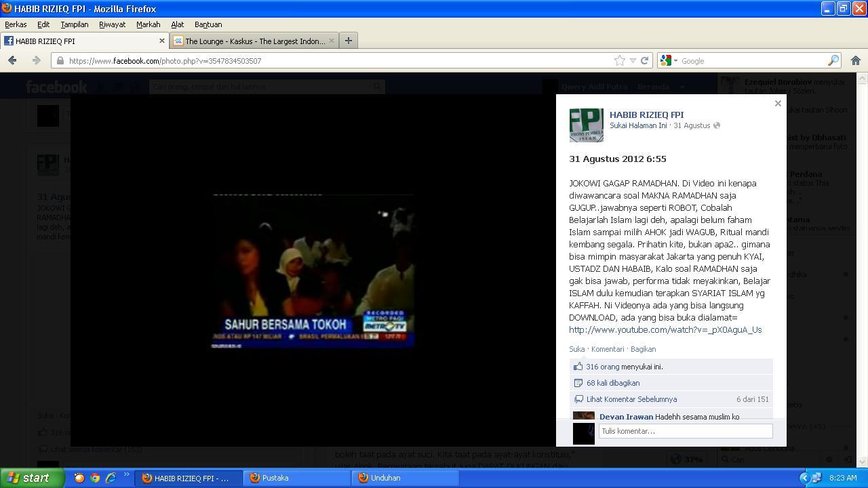
Task: Open the Alat menu
Action: coord(177,24)
